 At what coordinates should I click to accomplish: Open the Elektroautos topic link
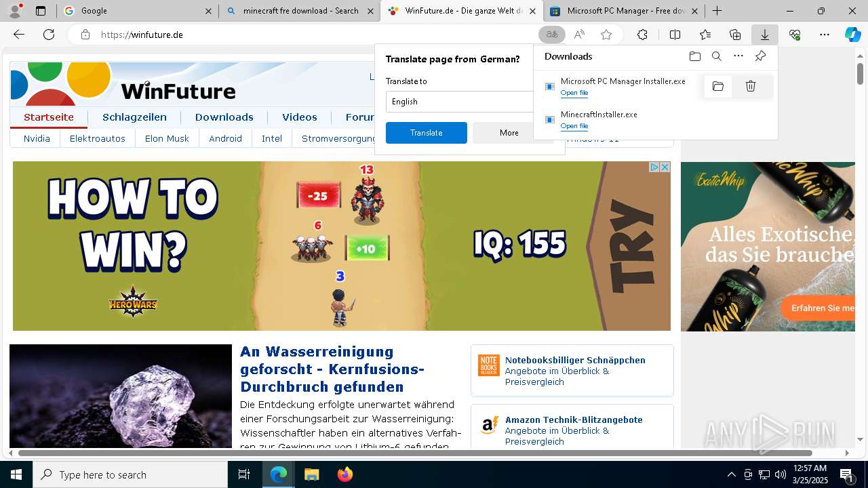[x=98, y=138]
